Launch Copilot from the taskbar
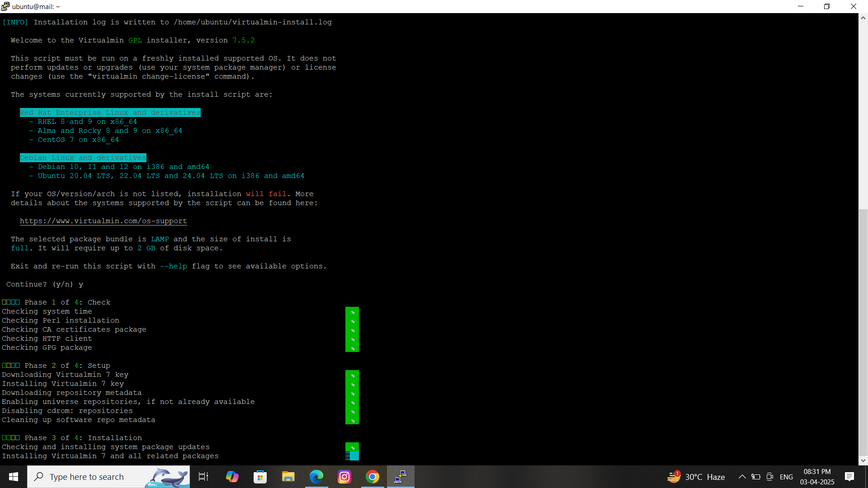 point(232,477)
